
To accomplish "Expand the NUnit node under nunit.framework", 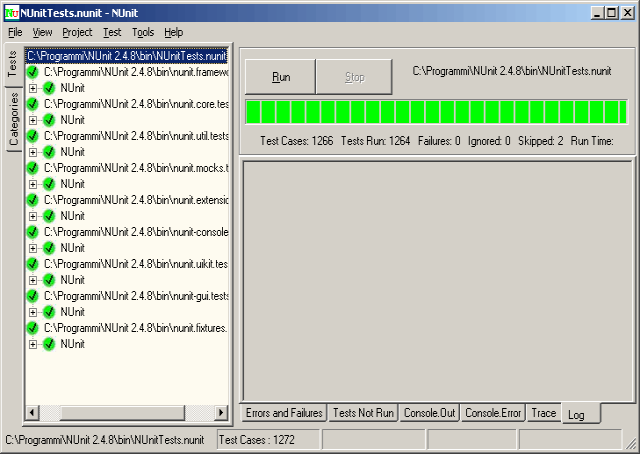I will pyautogui.click(x=33, y=88).
